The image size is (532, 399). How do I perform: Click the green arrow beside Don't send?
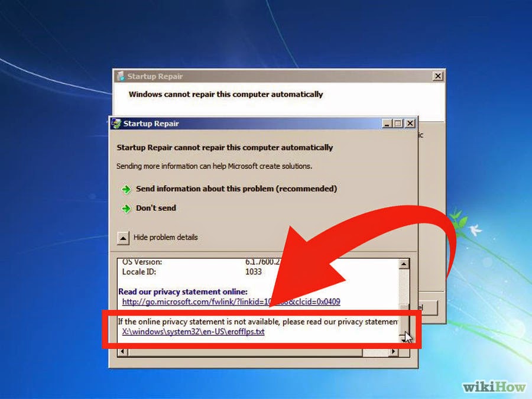click(126, 208)
